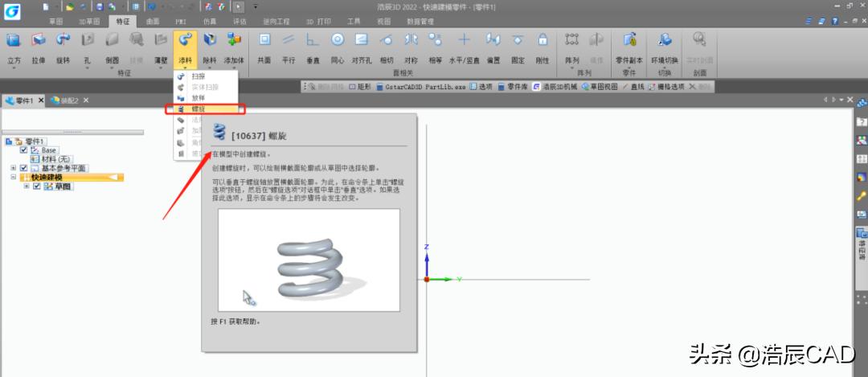The width and height of the screenshot is (868, 377).
Task: Switch to the 数据管理 ribbon tab
Action: coord(420,22)
